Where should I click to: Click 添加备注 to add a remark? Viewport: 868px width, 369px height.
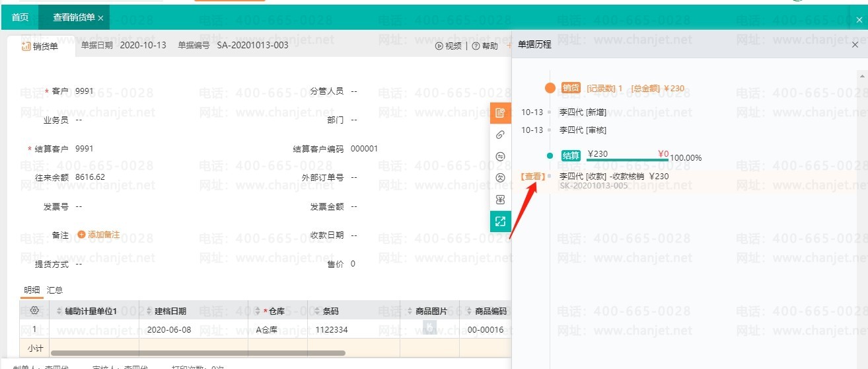[98, 235]
